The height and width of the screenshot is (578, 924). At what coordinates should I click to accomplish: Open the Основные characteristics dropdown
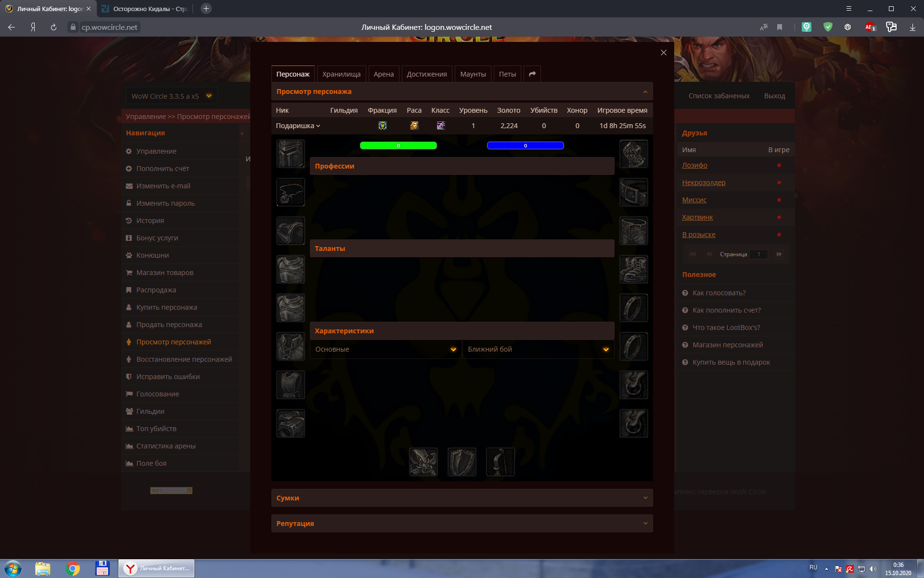point(385,349)
